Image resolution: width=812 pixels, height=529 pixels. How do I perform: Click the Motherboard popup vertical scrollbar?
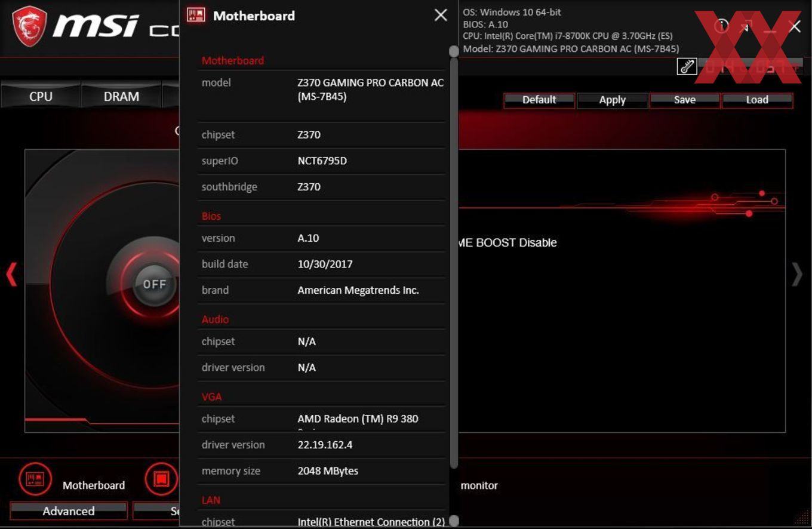pyautogui.click(x=454, y=263)
